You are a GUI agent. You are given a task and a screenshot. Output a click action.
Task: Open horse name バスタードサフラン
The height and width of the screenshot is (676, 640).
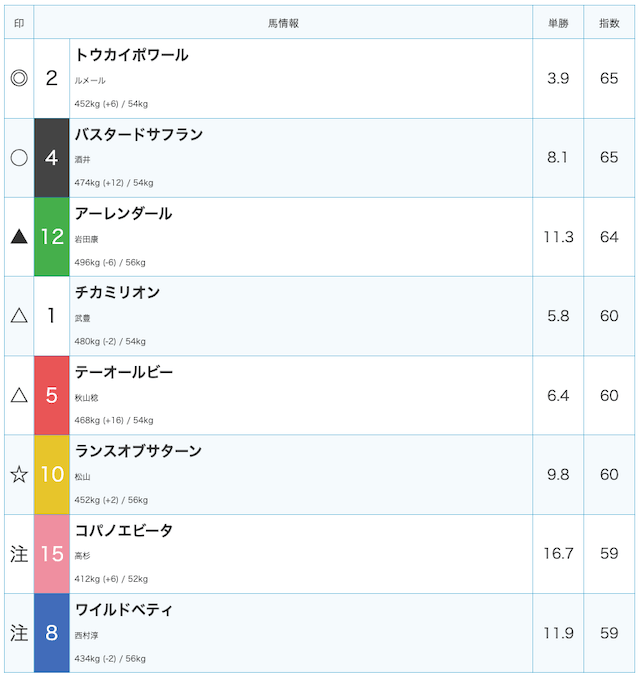pyautogui.click(x=139, y=135)
